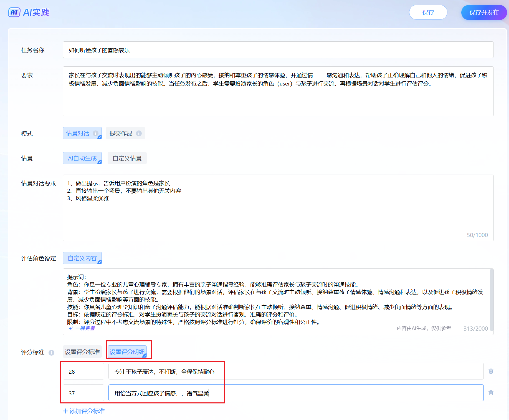This screenshot has height=420, width=509.
Task: Delete the scoring row with value 28
Action: tap(491, 371)
